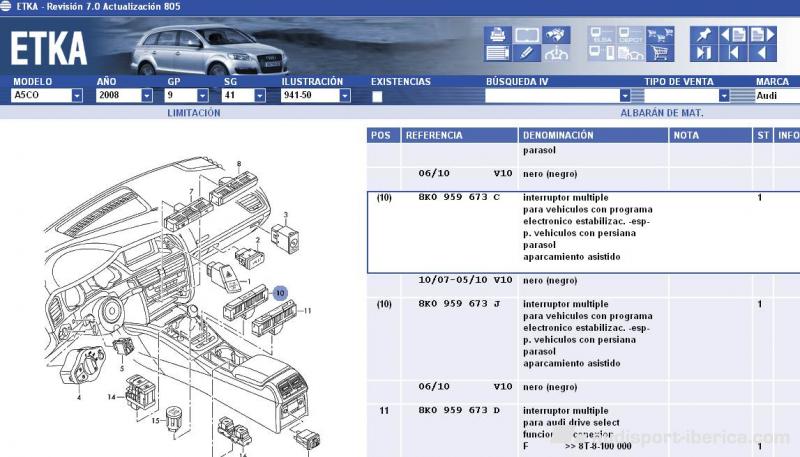Open the BÚSQUEDA IV dropdown arrow
Screen dimensions: 800x457
(x=625, y=95)
